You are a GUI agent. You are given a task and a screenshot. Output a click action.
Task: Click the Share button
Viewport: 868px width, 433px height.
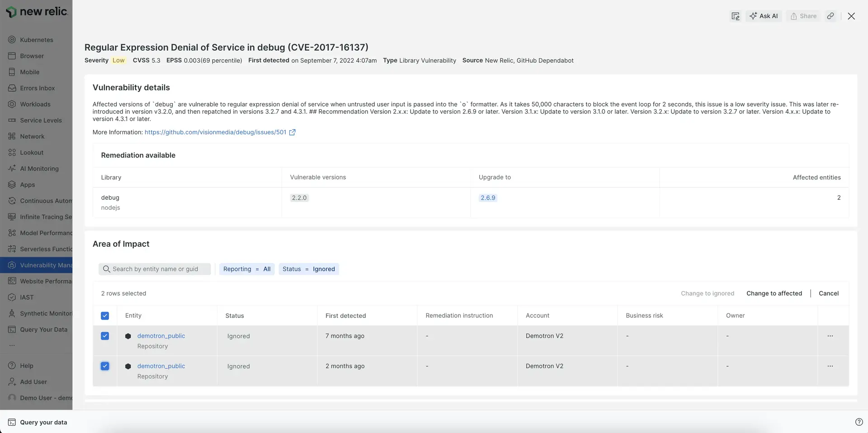click(803, 16)
